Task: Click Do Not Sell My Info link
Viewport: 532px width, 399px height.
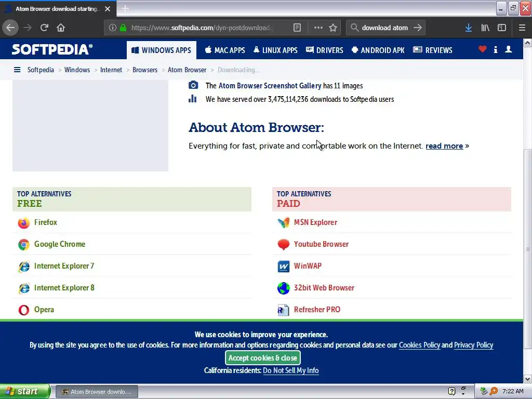Action: (291, 370)
